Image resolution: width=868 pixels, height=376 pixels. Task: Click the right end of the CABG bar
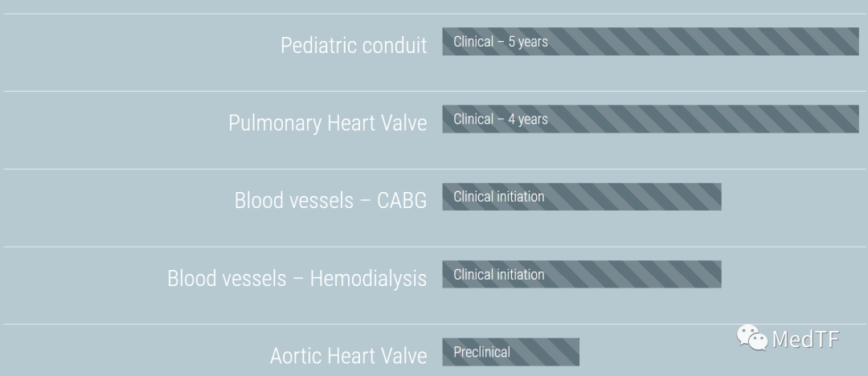click(x=716, y=197)
